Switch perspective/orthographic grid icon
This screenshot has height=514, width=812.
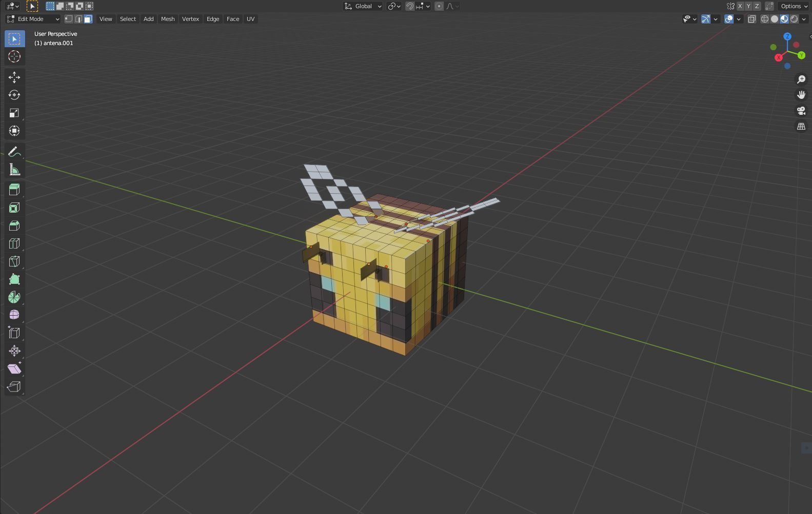801,126
